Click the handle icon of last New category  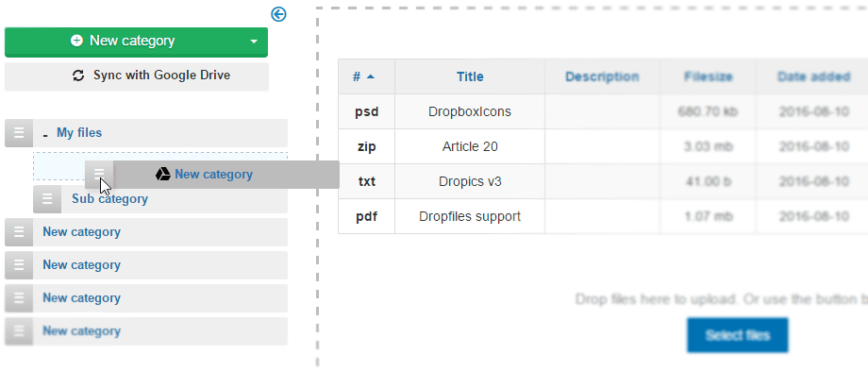(x=19, y=331)
